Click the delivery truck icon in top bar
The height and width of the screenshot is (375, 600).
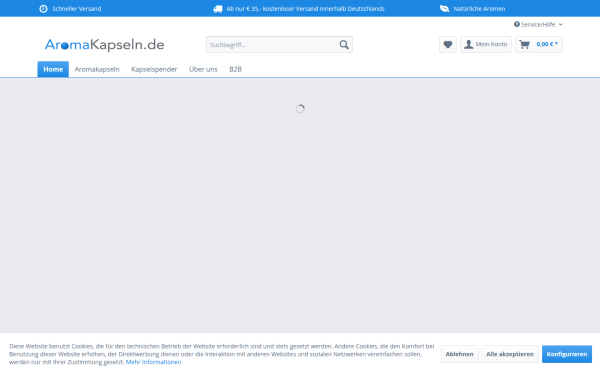(x=218, y=9)
